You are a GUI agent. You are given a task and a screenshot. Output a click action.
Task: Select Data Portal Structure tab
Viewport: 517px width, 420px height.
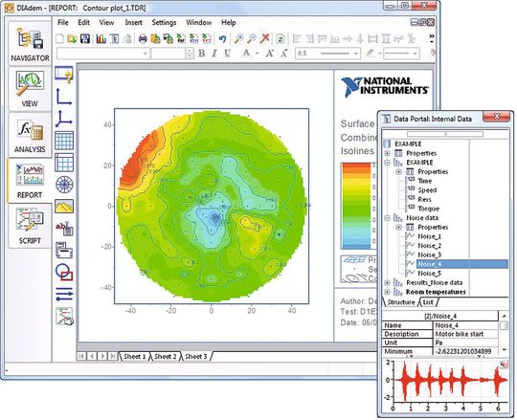click(400, 301)
